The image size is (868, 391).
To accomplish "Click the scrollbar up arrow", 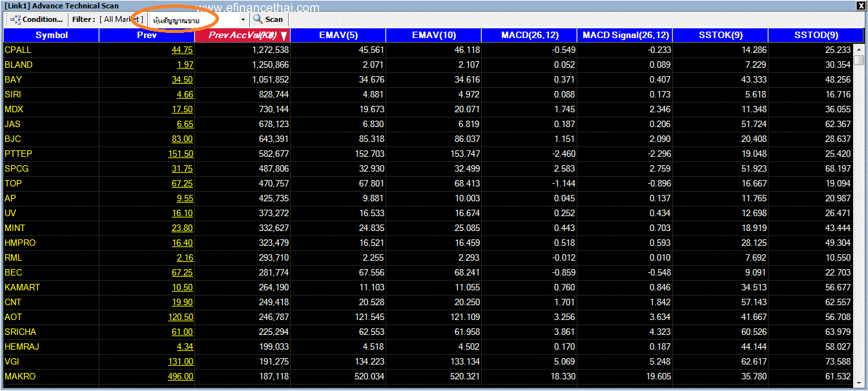I will 858,49.
